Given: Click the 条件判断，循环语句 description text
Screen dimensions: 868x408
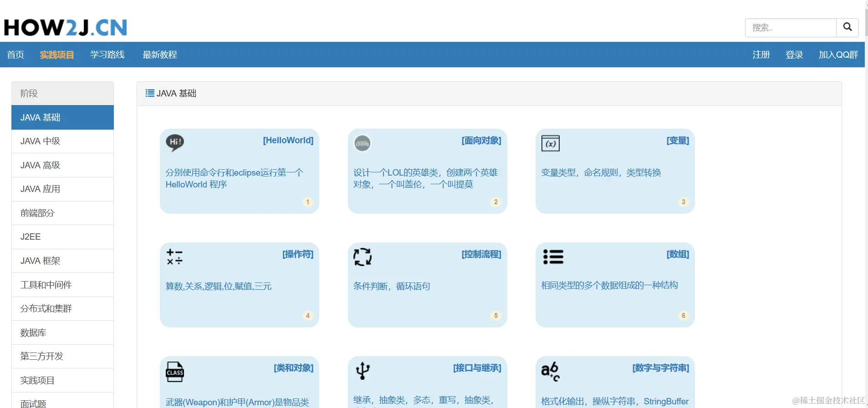Looking at the screenshot, I should pos(392,286).
